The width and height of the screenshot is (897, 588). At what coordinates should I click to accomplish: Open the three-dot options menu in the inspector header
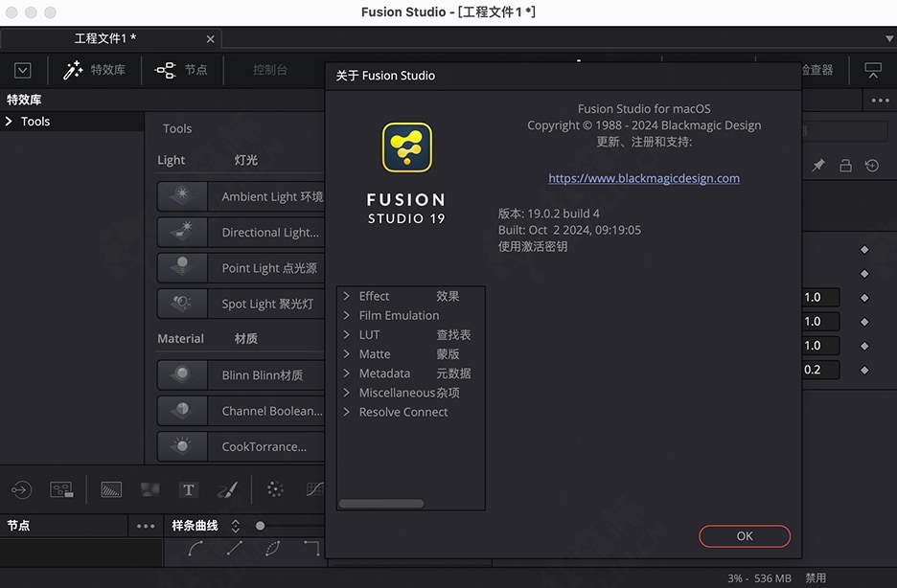point(880,101)
